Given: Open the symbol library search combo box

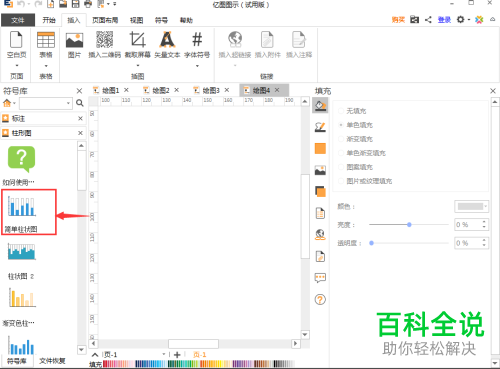Looking at the screenshot, I should [46, 103].
